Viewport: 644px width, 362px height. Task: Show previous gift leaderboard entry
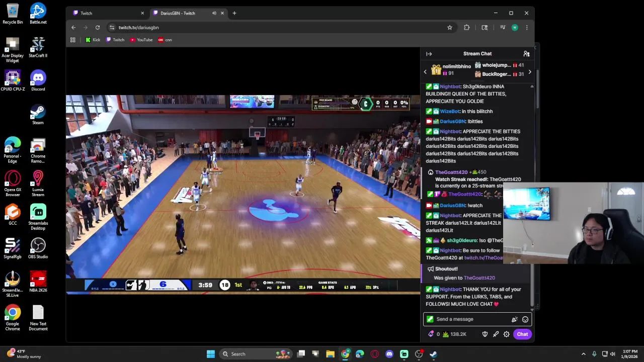coord(425,72)
